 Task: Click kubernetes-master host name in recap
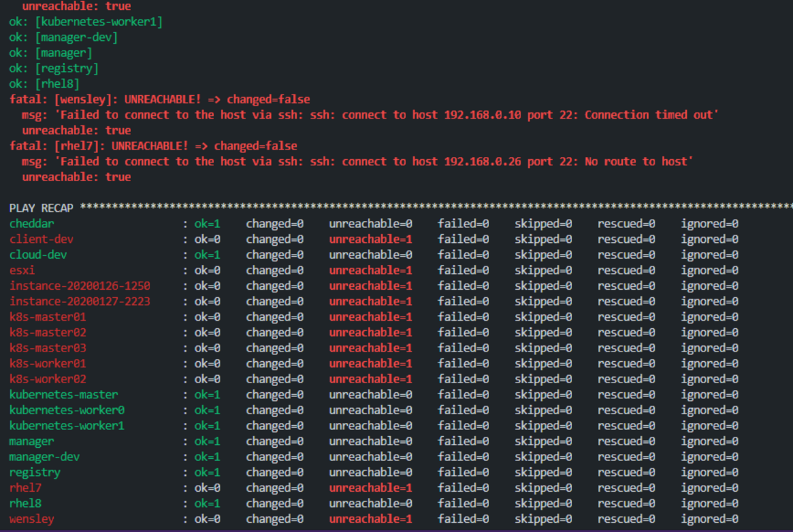coord(63,395)
